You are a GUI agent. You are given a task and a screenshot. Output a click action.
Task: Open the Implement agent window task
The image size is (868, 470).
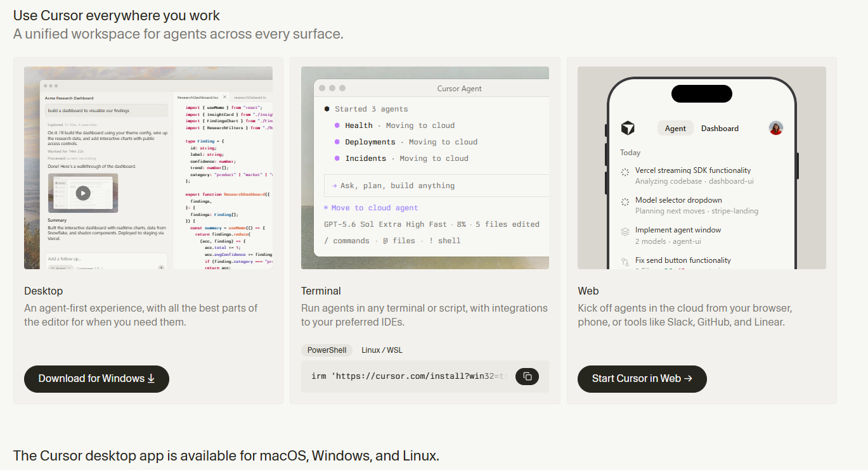[x=678, y=230]
